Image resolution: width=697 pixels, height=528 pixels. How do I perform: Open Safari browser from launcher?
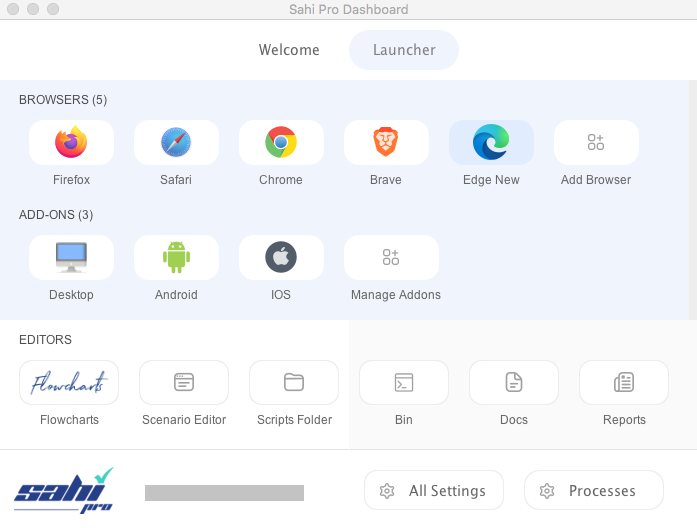click(x=176, y=143)
